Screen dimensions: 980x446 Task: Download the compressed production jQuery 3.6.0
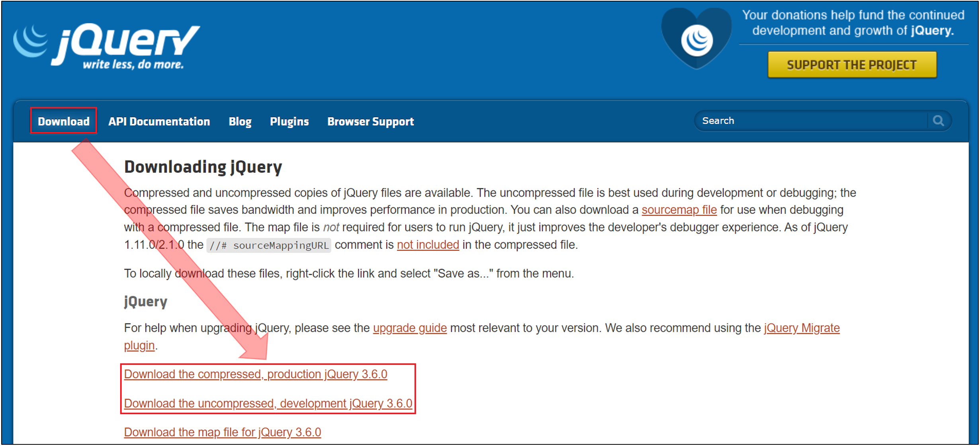coord(255,374)
